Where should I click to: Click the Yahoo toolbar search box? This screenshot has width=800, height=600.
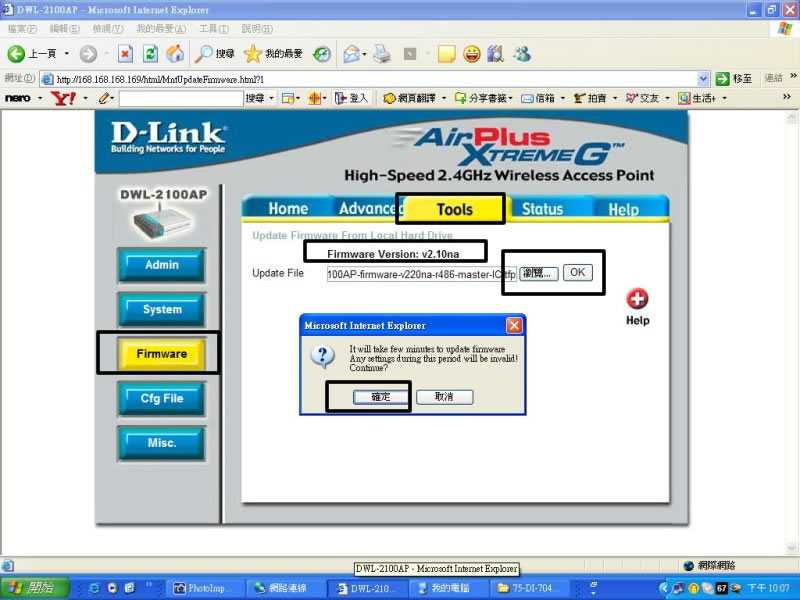[x=181, y=98]
